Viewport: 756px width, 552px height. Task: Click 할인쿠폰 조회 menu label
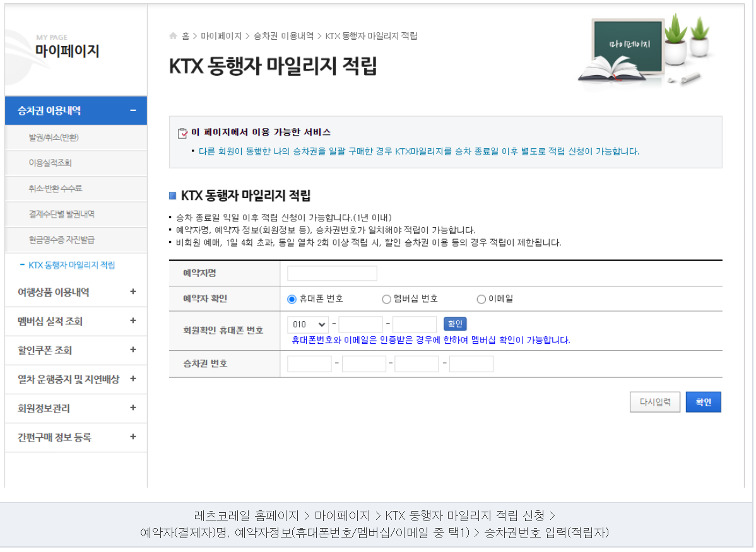[45, 351]
